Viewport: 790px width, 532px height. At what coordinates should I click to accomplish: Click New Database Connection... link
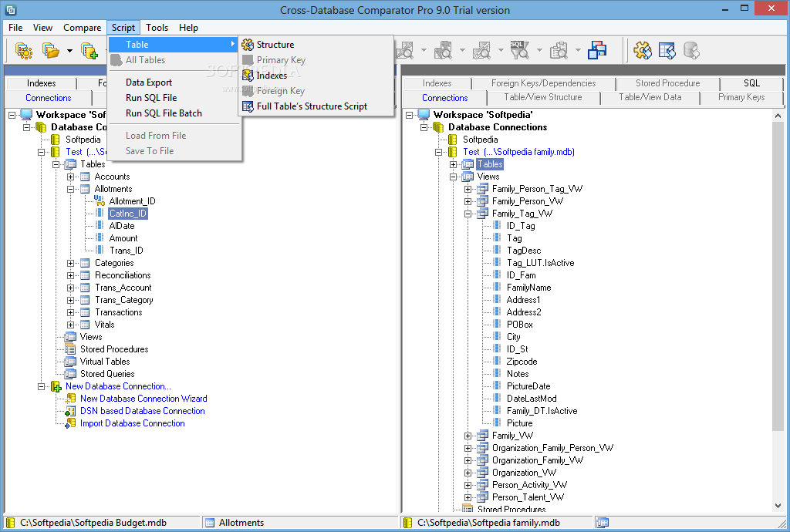(118, 386)
